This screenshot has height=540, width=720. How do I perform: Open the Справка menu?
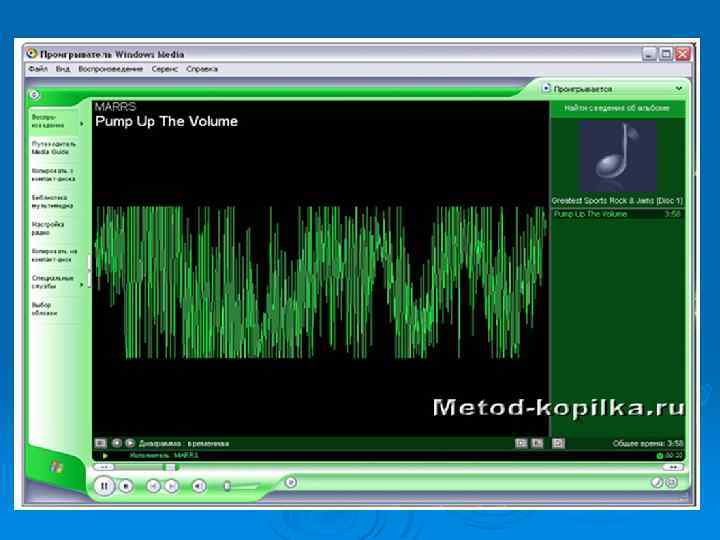pos(202,69)
